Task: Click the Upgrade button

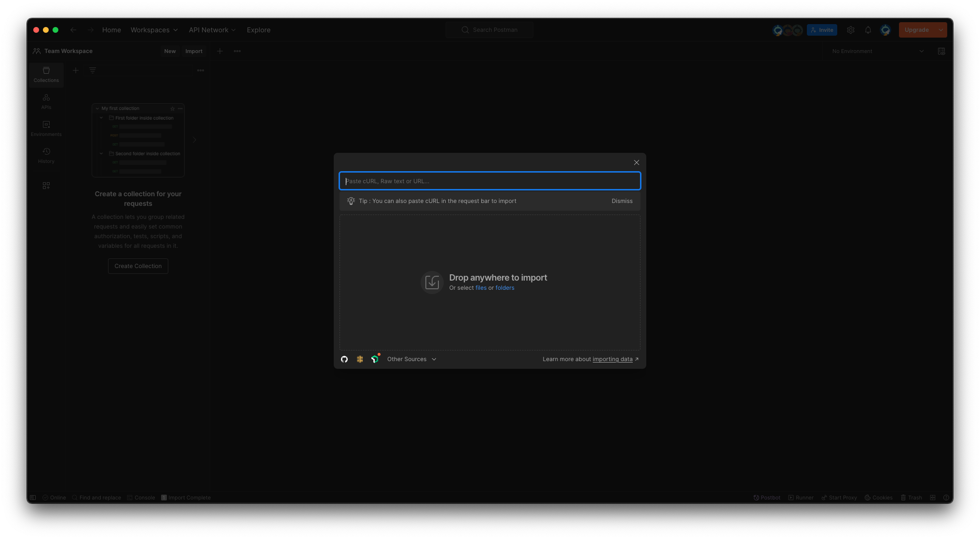Action: tap(916, 30)
